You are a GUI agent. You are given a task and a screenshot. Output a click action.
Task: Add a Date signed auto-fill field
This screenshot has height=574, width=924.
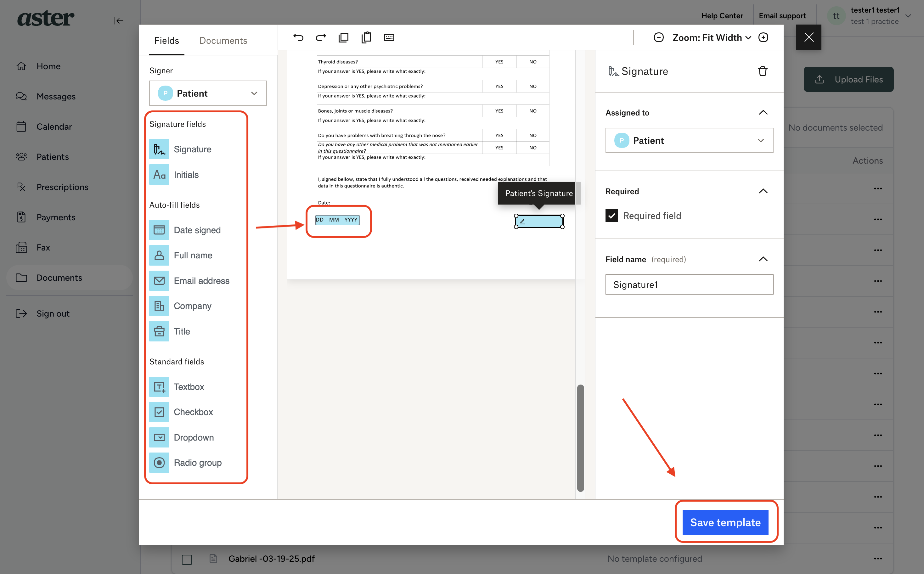185,230
